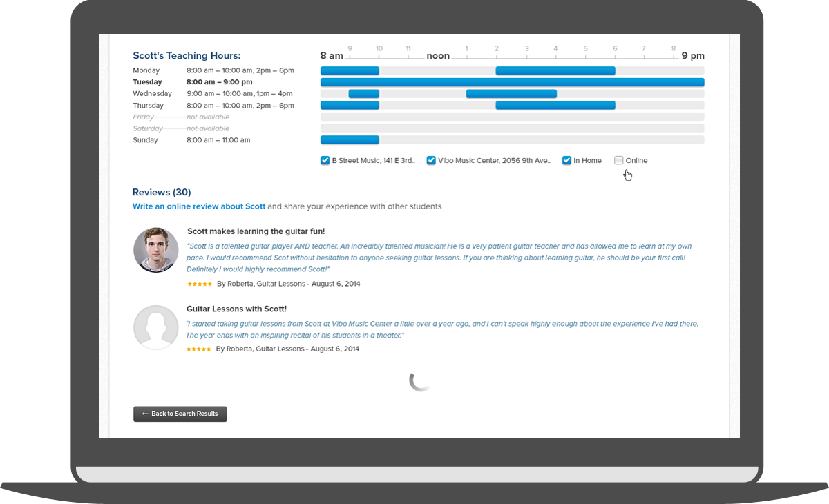Uncheck the B Street Music location filter
Image resolution: width=829 pixels, height=504 pixels.
click(325, 160)
